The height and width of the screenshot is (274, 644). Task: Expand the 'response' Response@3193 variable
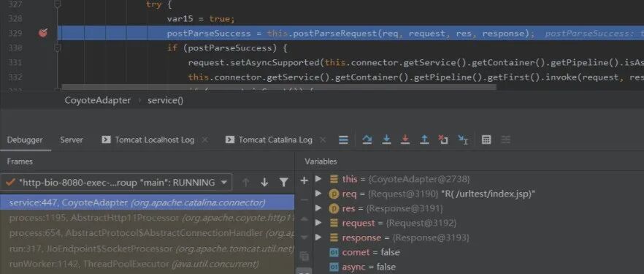coord(318,237)
